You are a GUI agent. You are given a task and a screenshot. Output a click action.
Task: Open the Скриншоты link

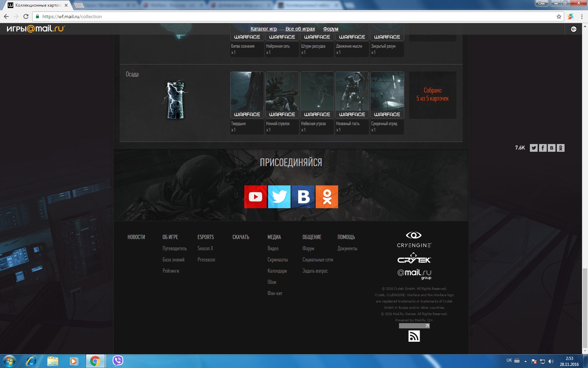click(x=278, y=260)
